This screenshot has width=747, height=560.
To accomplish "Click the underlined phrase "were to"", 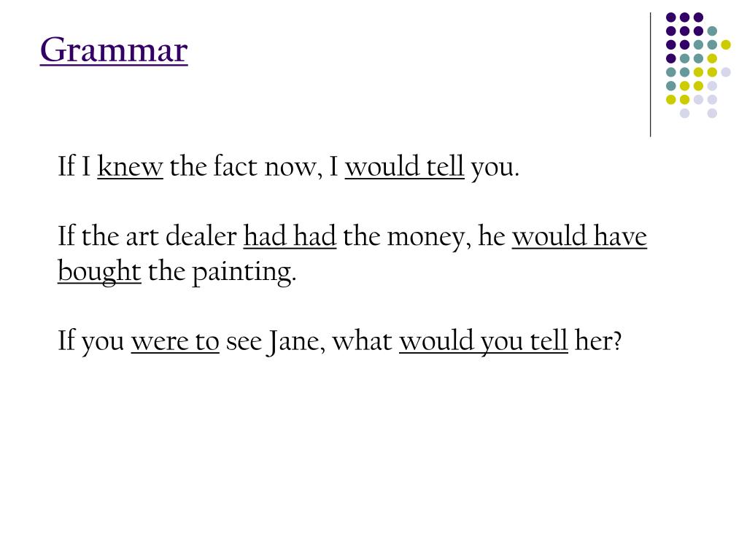I will coord(175,341).
